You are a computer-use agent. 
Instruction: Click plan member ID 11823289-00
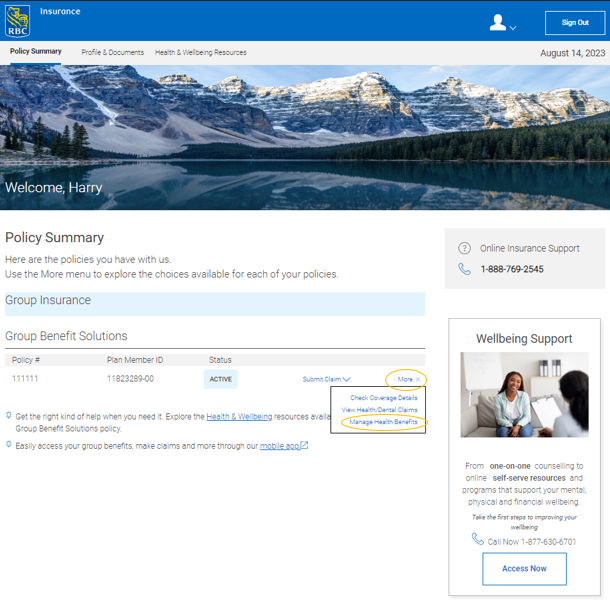click(130, 379)
